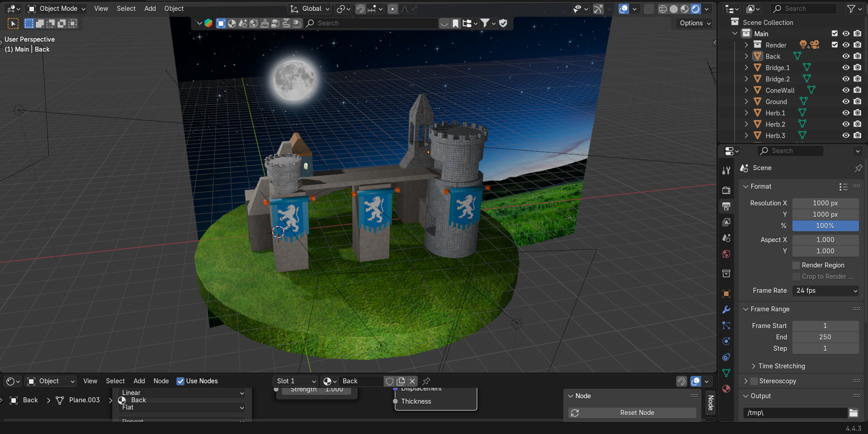Pin the Scene properties panel
The image size is (868, 434).
pyautogui.click(x=858, y=168)
